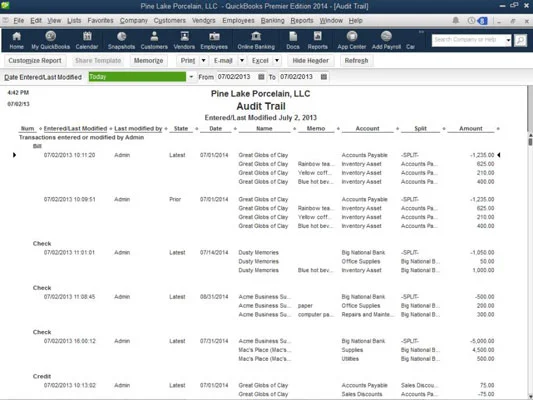Select the Prior bill entry 07/02/2013 10:09:51
This screenshot has height=400, width=533.
[x=69, y=199]
